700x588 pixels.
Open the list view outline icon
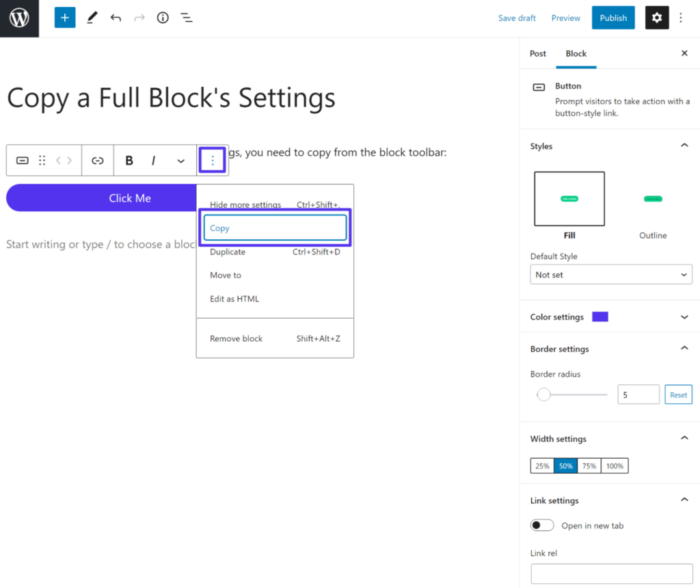186,18
